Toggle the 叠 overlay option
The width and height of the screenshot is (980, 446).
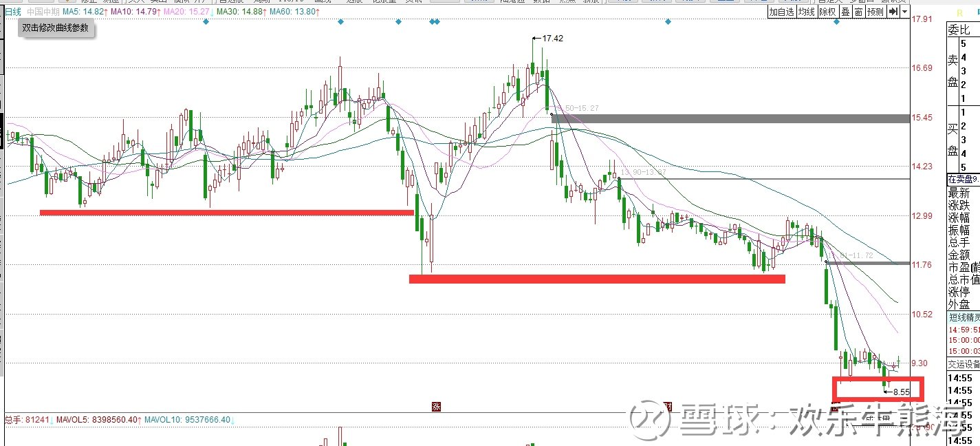click(x=845, y=12)
